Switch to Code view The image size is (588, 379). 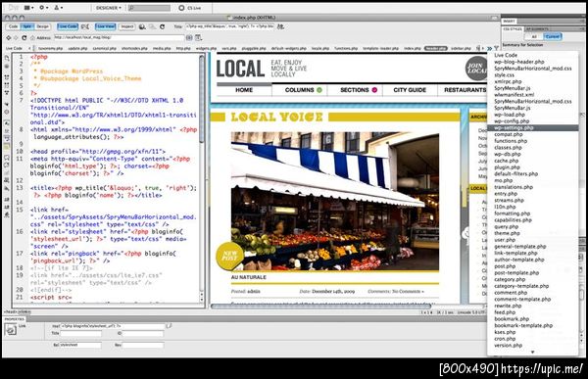[13, 26]
